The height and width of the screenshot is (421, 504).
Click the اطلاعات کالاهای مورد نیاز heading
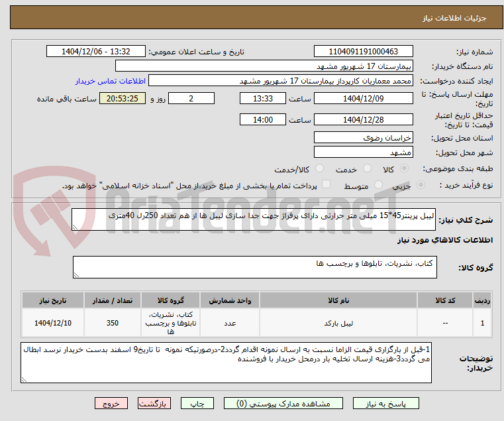(445, 240)
